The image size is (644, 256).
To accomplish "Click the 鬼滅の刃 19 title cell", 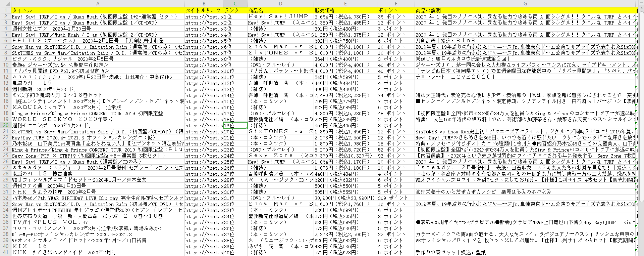I will coord(98,83).
